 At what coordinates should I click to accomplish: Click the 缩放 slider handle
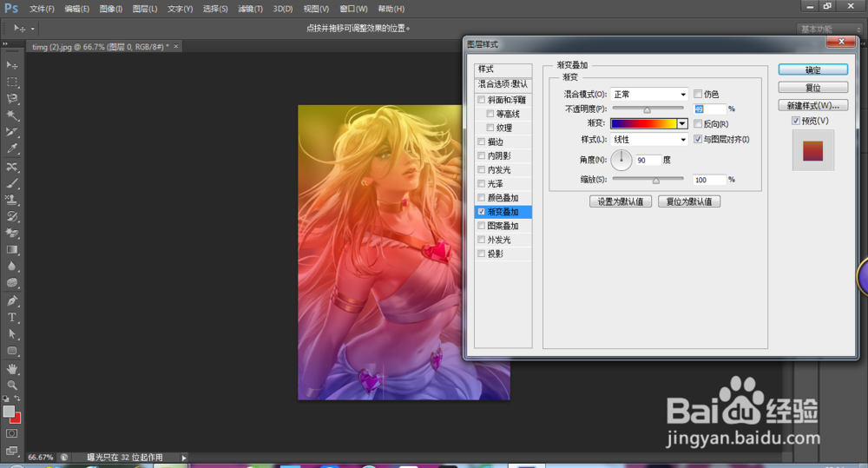pyautogui.click(x=656, y=181)
